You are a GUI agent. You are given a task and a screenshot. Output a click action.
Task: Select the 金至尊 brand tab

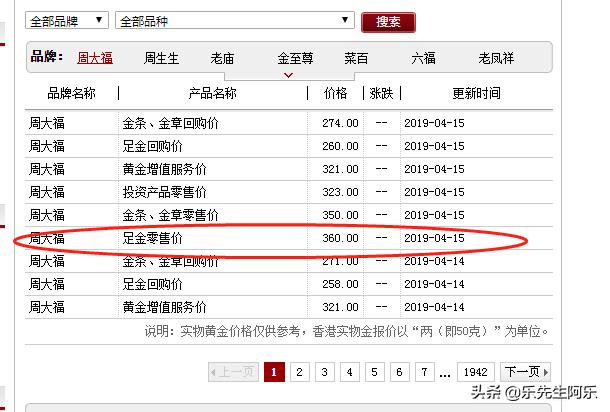tap(295, 58)
